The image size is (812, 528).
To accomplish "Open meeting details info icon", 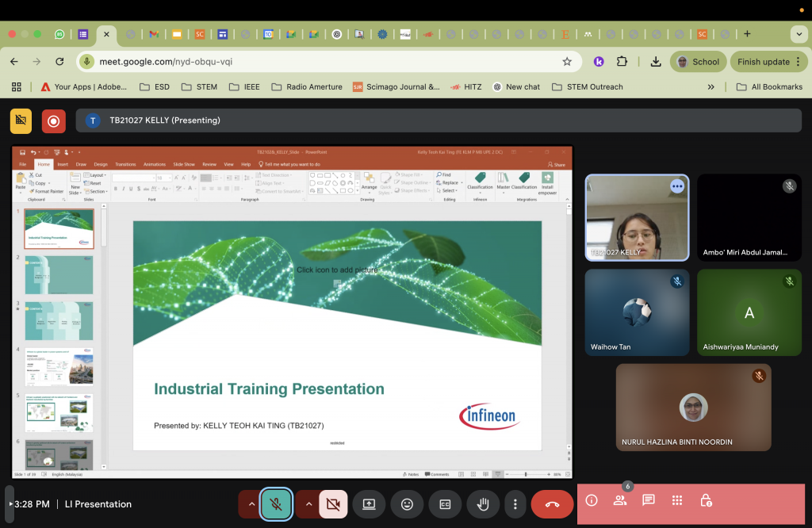I will point(592,500).
